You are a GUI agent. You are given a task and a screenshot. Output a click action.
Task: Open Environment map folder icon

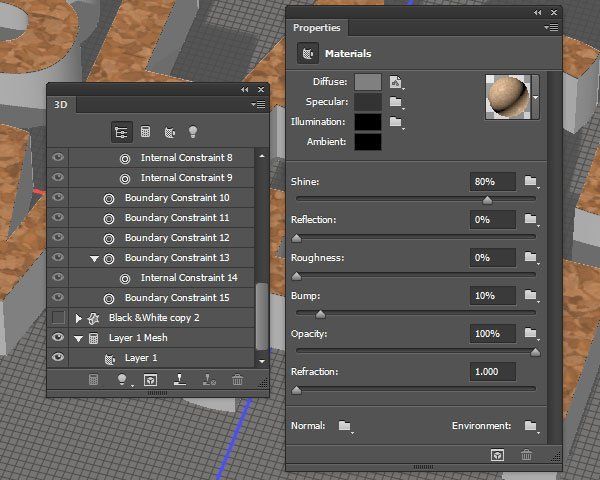(531, 425)
